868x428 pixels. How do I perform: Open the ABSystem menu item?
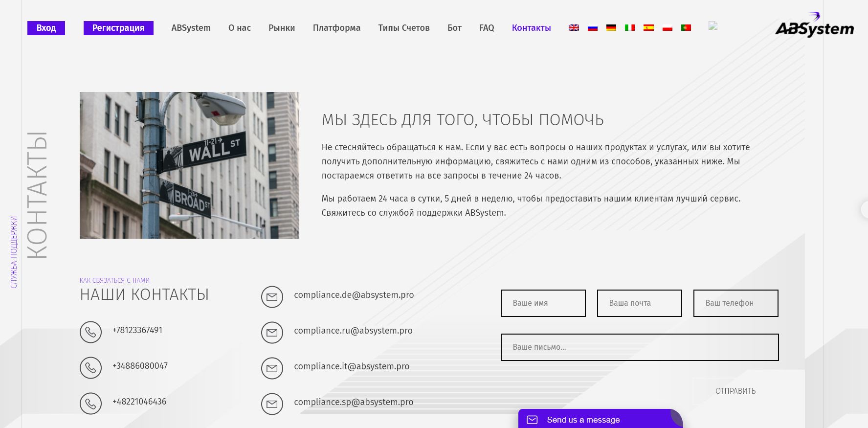click(x=191, y=28)
